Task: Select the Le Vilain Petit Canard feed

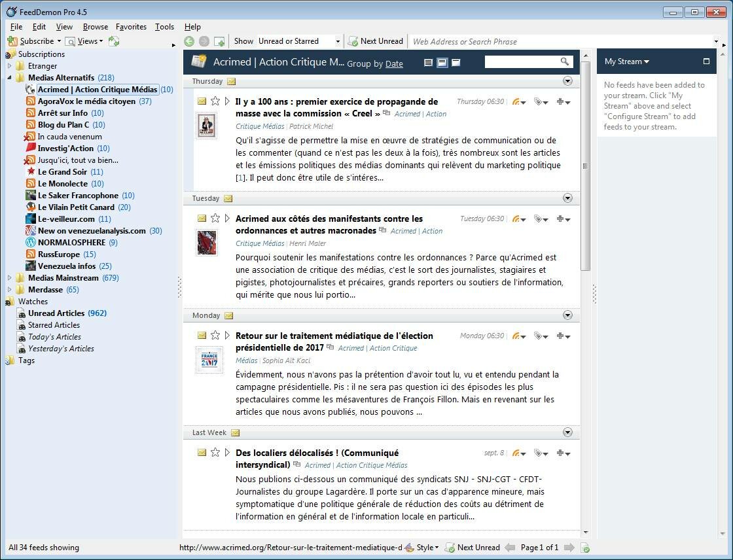Action: pos(76,207)
